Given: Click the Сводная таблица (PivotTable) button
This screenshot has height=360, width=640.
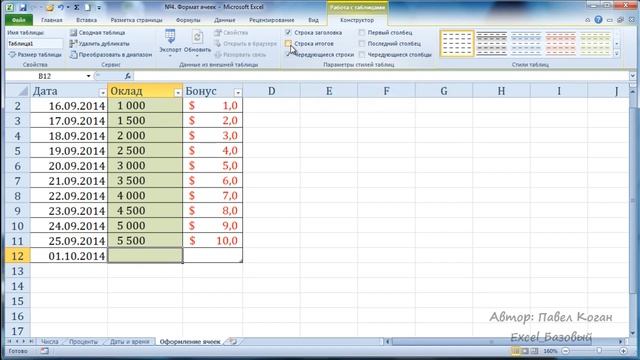Looking at the screenshot, I should coord(97,33).
